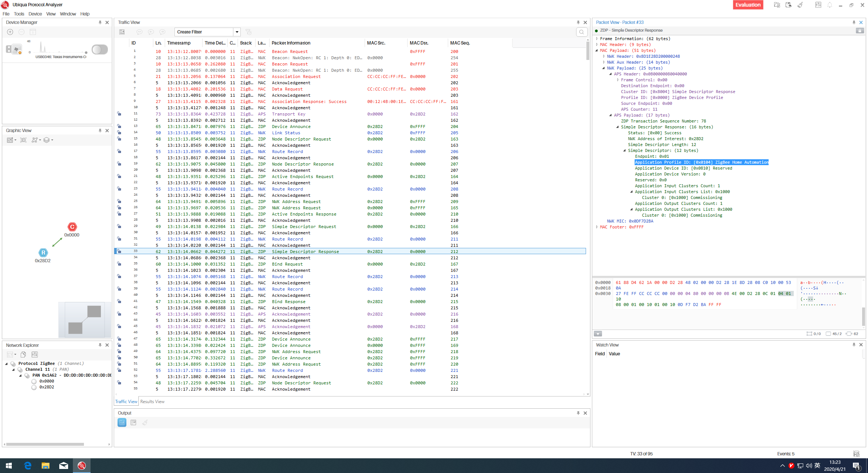Add a device in Device Manager
Viewport: 868px width, 473px height.
click(x=10, y=32)
